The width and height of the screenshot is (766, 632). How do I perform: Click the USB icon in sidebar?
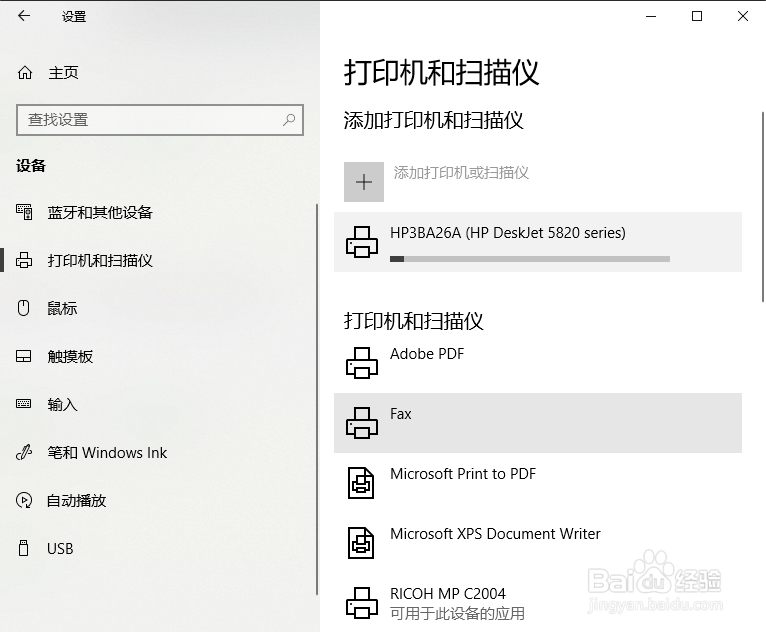click(x=23, y=548)
